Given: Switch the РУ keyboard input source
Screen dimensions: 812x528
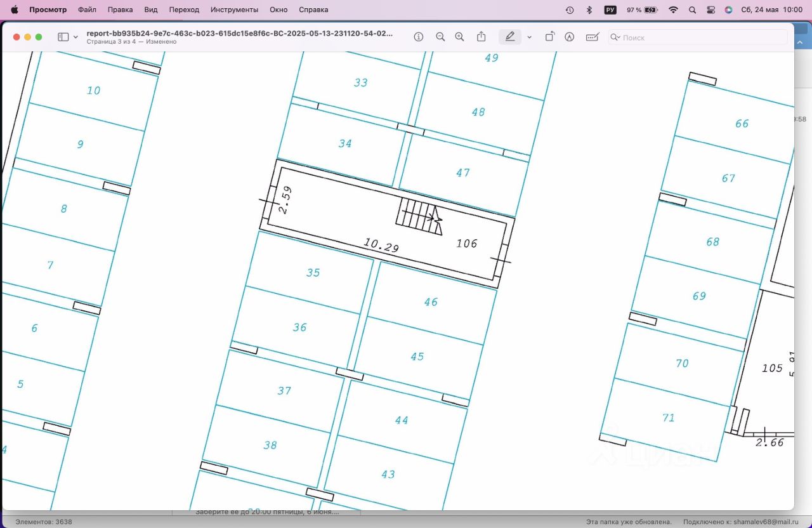Looking at the screenshot, I should click(610, 10).
